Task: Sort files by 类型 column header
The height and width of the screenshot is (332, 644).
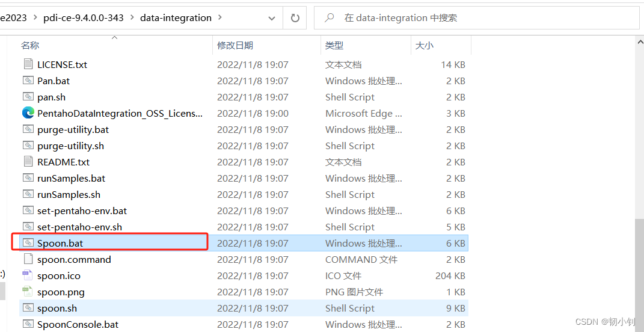Action: click(x=334, y=46)
